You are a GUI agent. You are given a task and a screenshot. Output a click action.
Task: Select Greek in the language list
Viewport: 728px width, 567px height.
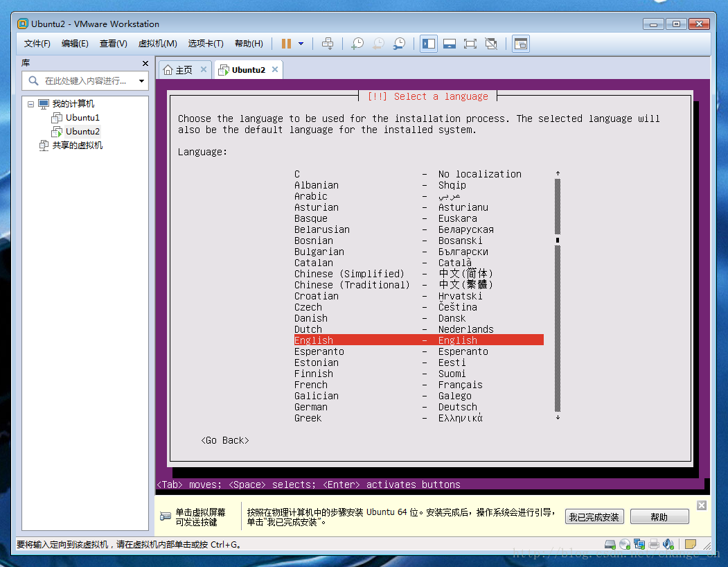coord(419,418)
